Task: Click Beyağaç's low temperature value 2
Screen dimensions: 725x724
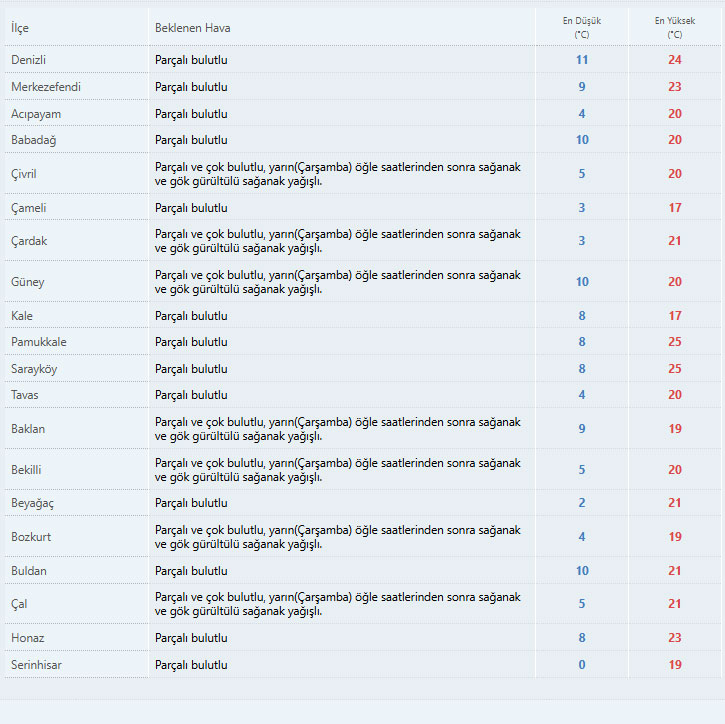Action: [582, 503]
